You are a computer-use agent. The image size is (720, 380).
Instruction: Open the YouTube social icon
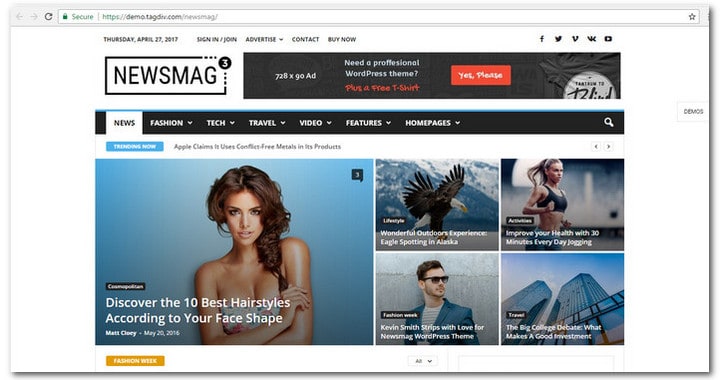(x=608, y=39)
